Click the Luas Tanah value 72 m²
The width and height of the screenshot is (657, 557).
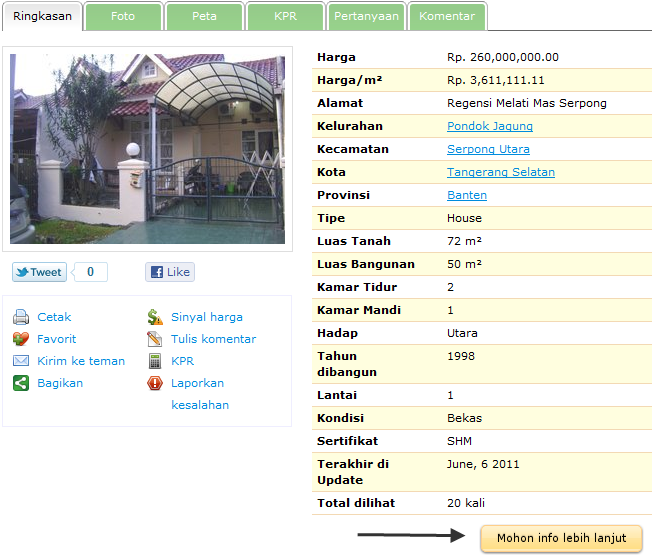[464, 241]
